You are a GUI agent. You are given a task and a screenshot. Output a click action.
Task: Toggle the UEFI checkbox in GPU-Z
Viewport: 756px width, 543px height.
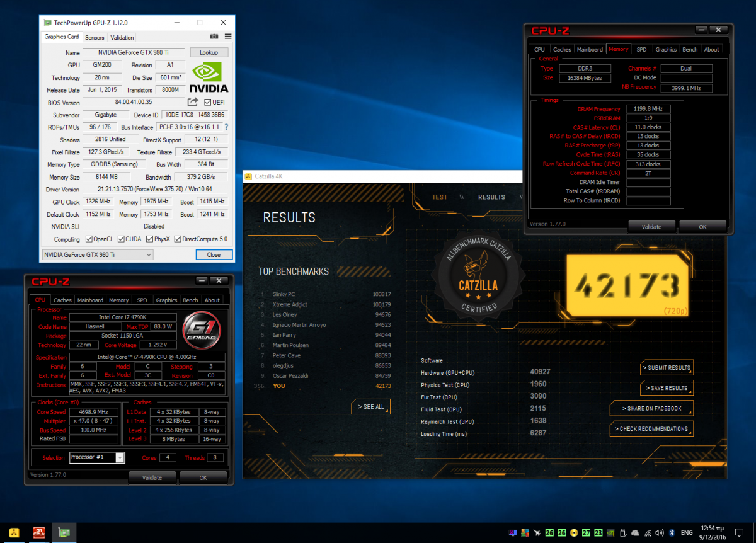pyautogui.click(x=208, y=102)
